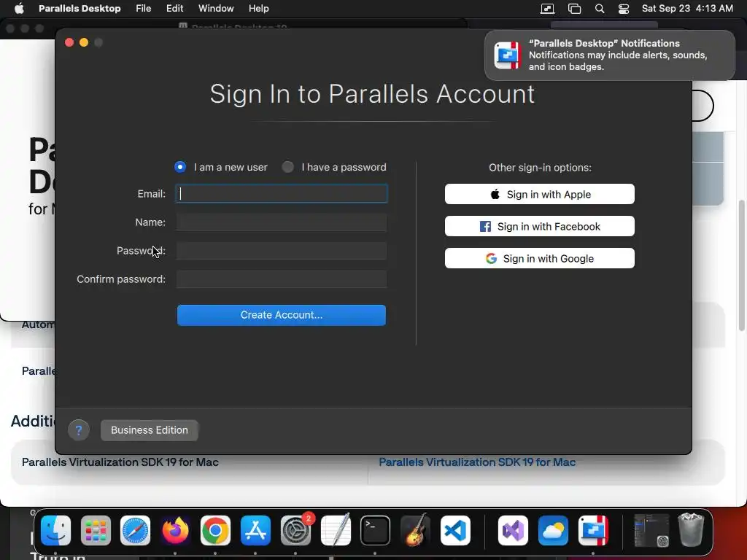Open System Settings from the Dock

(x=296, y=531)
